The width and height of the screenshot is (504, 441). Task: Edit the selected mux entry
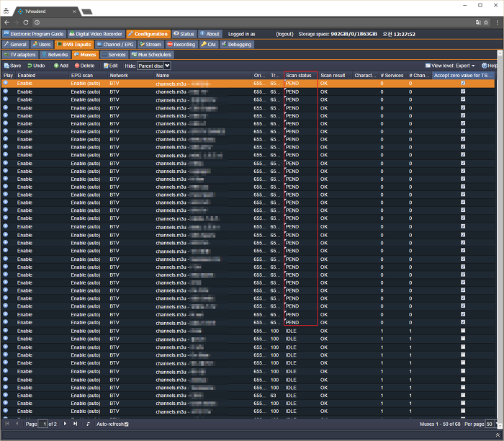[111, 66]
